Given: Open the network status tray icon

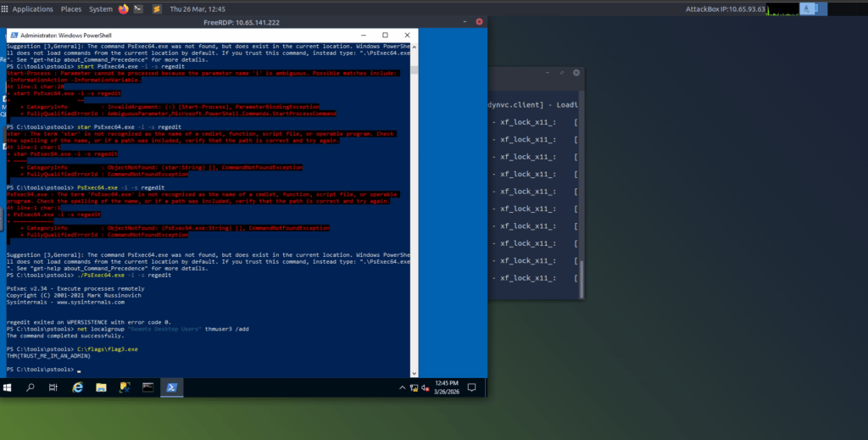Looking at the screenshot, I should point(414,388).
